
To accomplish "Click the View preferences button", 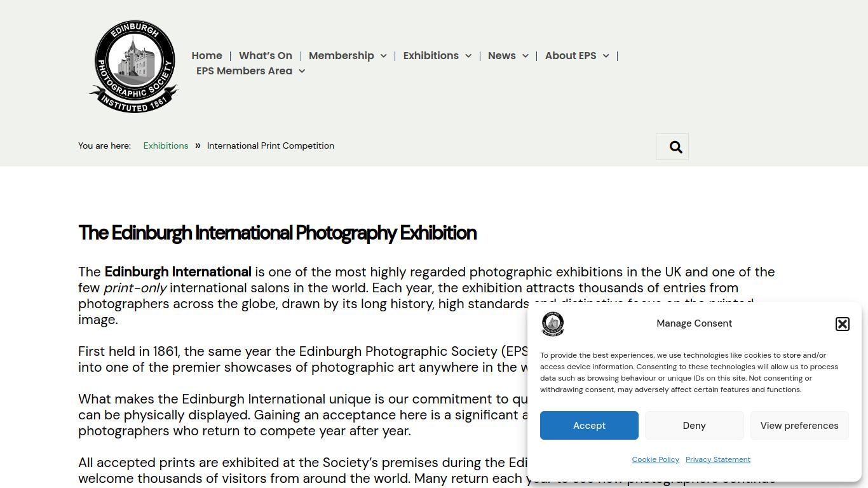I will pyautogui.click(x=799, y=426).
